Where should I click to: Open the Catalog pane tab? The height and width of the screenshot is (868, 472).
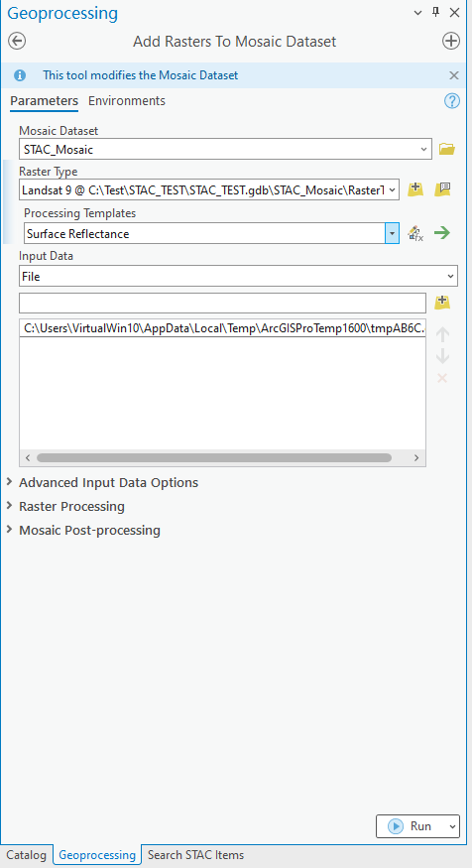click(27, 855)
